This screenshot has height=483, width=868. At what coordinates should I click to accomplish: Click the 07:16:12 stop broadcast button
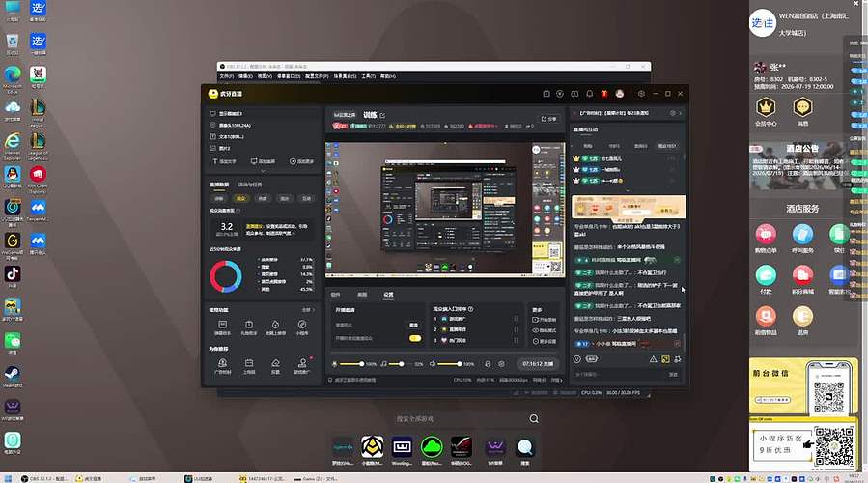point(538,364)
